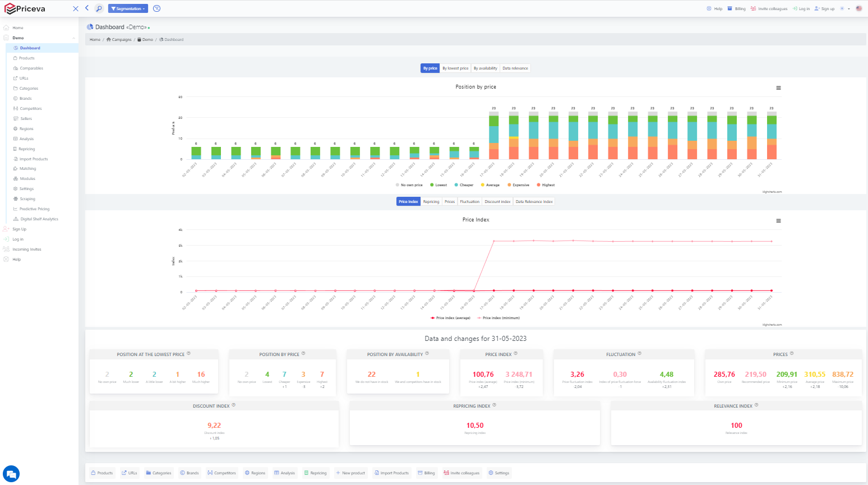This screenshot has width=868, height=485.
Task: Click the US flag language icon
Action: (858, 8)
